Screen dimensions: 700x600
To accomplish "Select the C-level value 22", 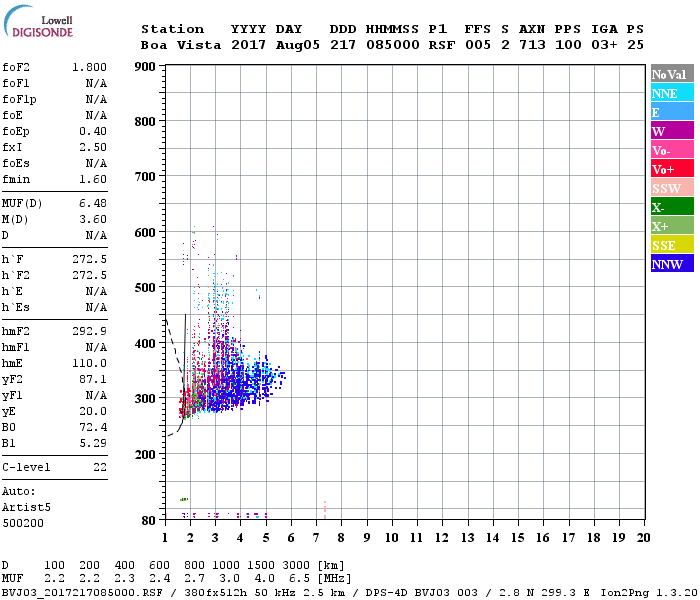I will [100, 467].
